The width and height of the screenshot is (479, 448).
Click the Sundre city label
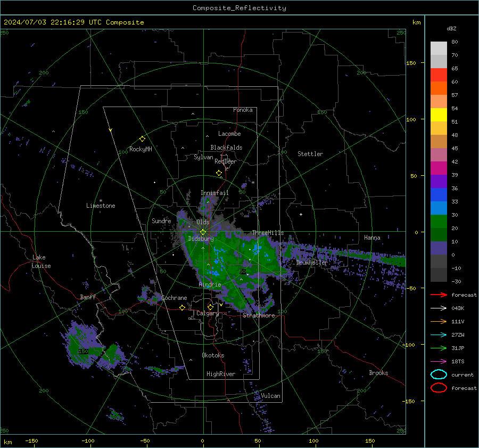(x=161, y=221)
